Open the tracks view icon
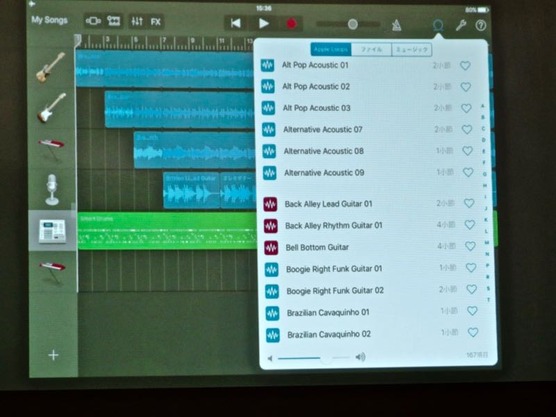 click(x=113, y=22)
